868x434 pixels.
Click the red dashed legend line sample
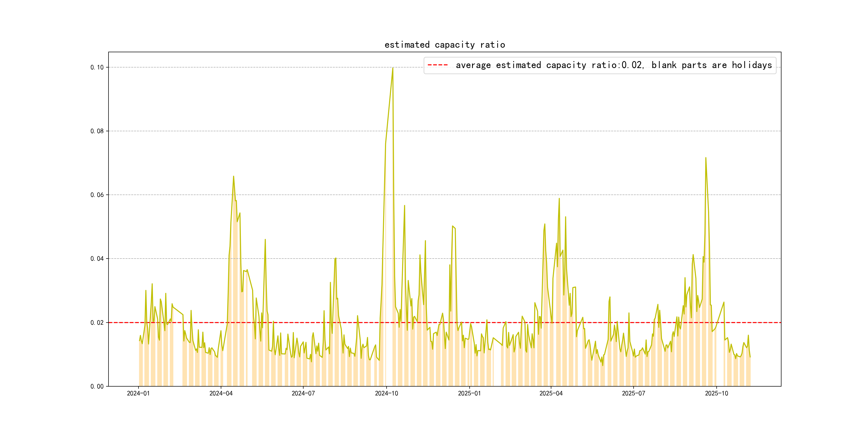pos(437,65)
